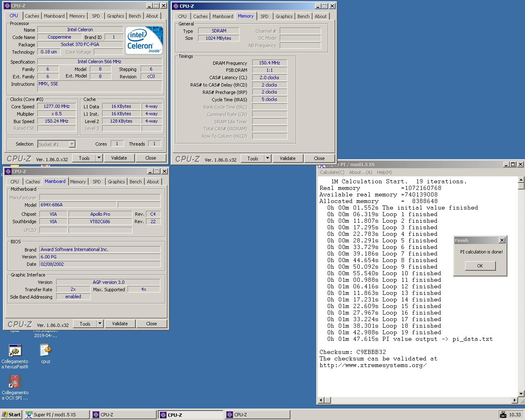The height and width of the screenshot is (420, 525).
Task: Click the Bus Speed 150.24 MHz value
Action: [57, 121]
